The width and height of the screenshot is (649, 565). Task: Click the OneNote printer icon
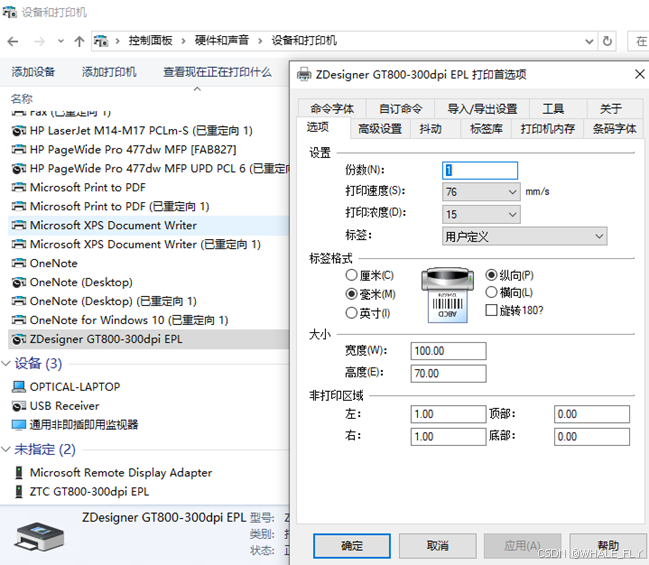click(x=19, y=263)
